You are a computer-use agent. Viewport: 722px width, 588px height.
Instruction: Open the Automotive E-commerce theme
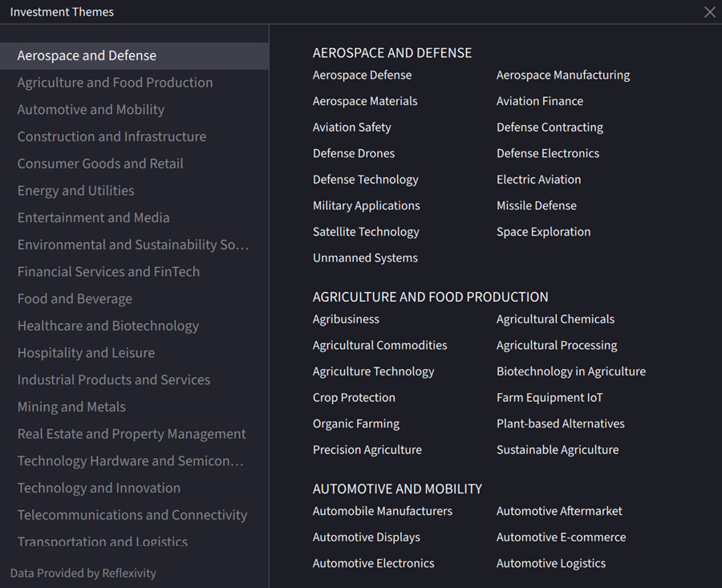[x=561, y=537]
